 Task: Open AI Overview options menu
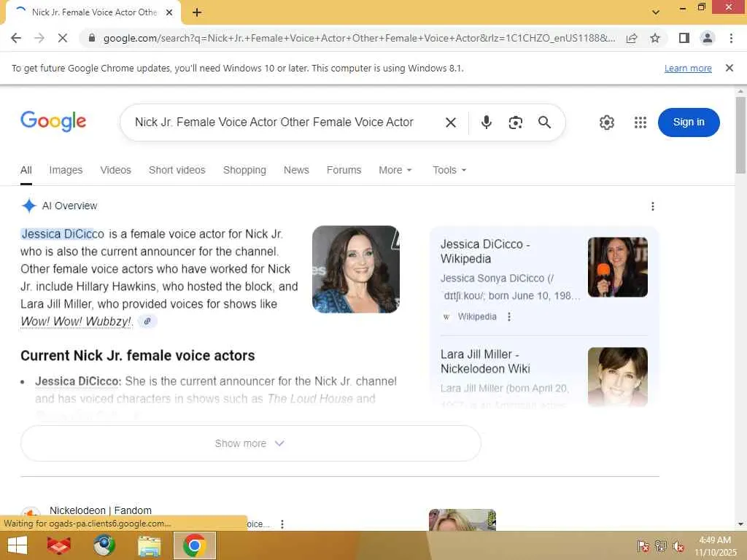653,206
